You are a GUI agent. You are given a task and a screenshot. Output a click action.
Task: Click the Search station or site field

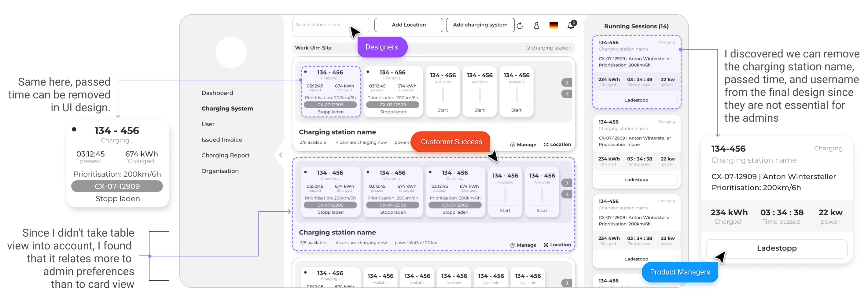[x=320, y=25]
